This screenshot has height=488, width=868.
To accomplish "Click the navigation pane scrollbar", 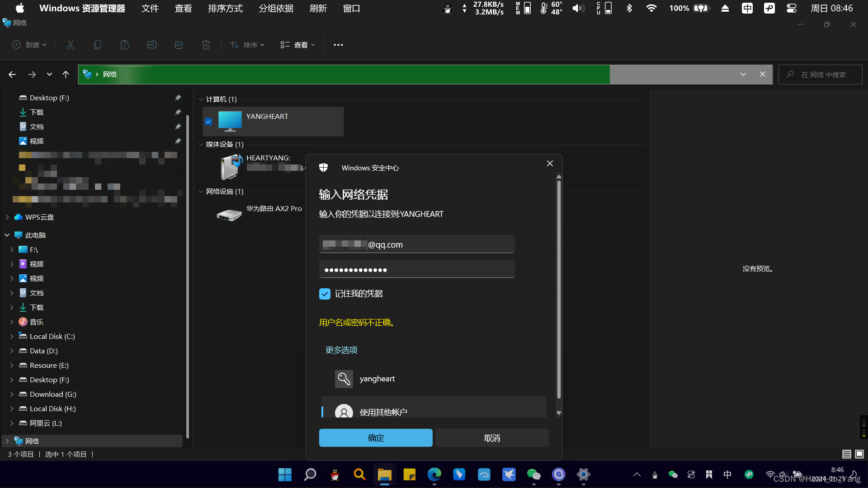I will [x=187, y=277].
